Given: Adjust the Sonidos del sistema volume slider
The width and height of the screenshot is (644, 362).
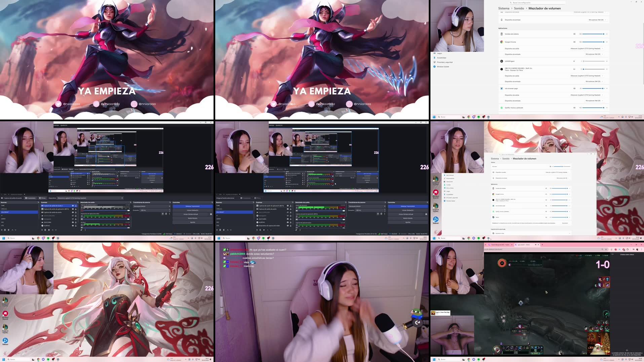Looking at the screenshot, I should 593,34.
